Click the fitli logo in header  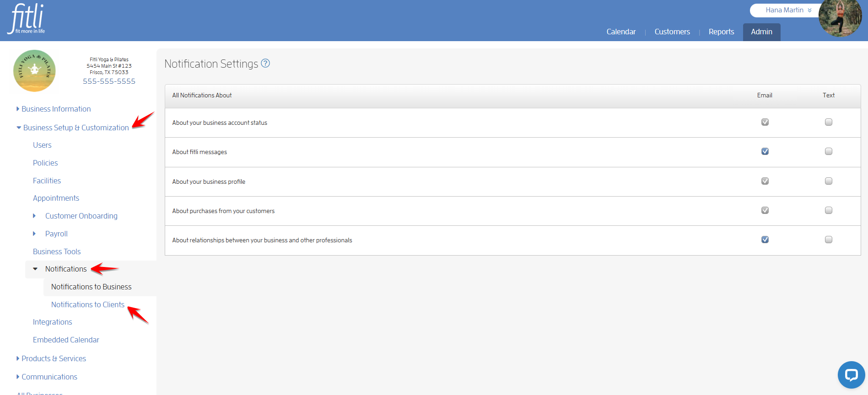pyautogui.click(x=26, y=18)
